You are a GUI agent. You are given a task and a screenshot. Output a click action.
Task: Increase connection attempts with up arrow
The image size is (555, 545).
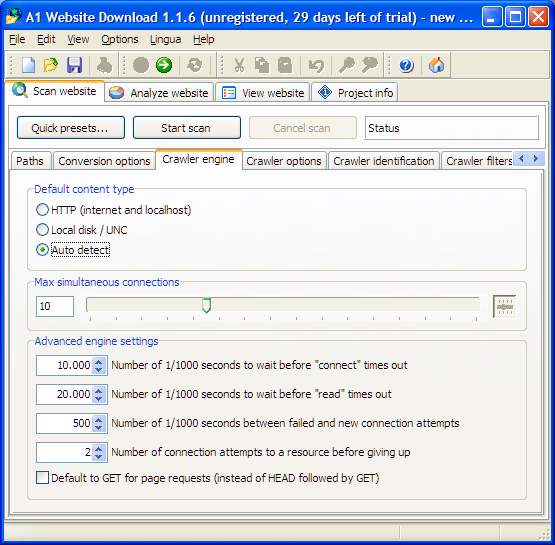coord(99,449)
